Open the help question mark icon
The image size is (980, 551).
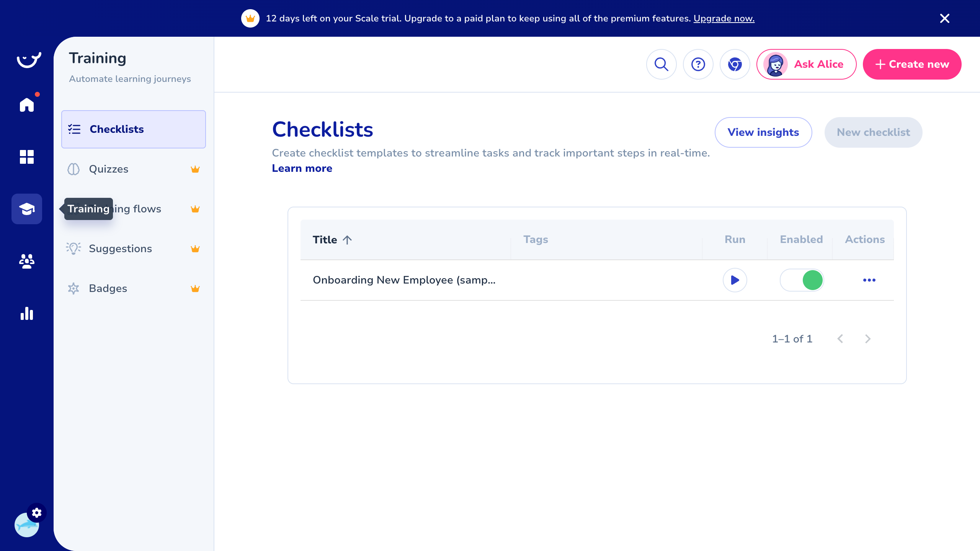click(x=698, y=64)
